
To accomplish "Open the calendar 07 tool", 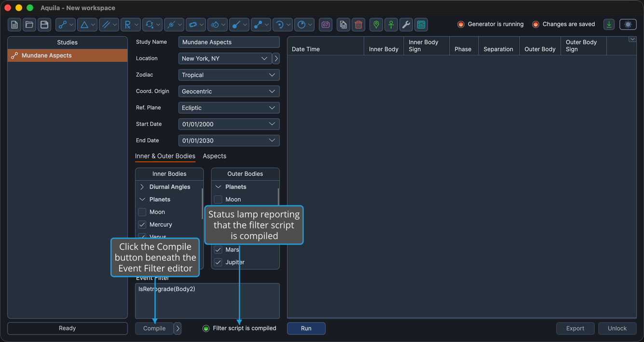I will click(x=326, y=25).
